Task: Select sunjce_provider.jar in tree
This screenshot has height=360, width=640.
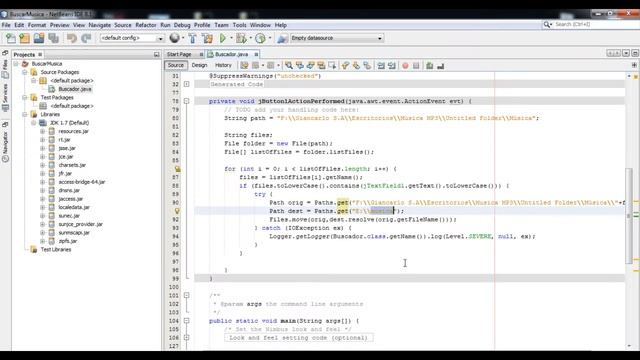Action: coord(80,224)
